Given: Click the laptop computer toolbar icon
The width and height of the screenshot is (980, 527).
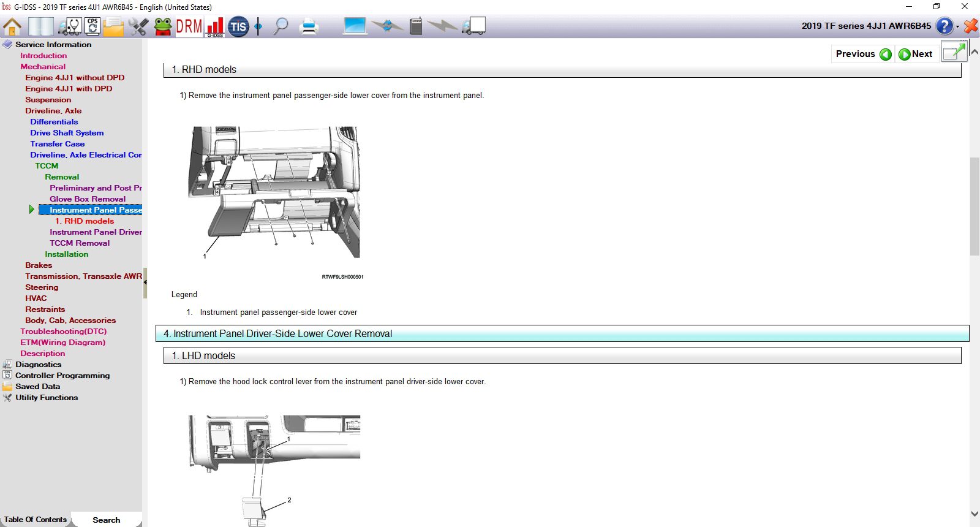Looking at the screenshot, I should (x=355, y=26).
